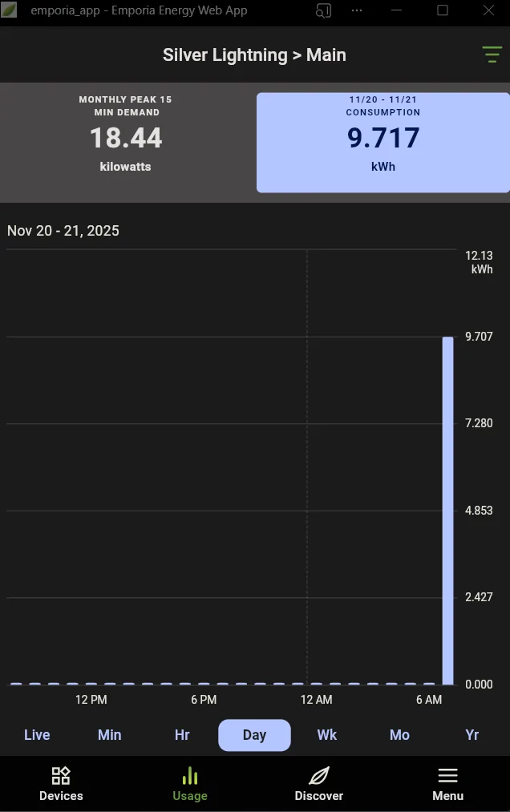The image size is (510, 812).
Task: Select the 11/20 - 11/21 Consumption card
Action: [x=382, y=142]
